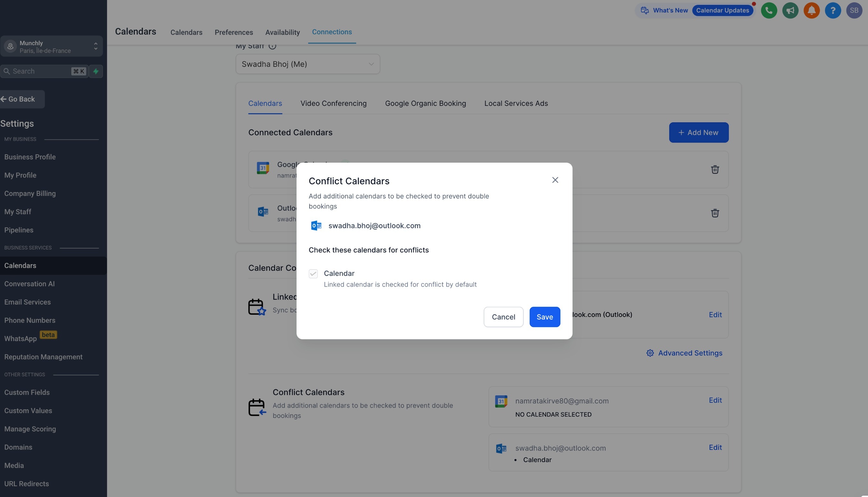Expand the Swadha Bhoj (Me) staff dropdown

pos(308,64)
